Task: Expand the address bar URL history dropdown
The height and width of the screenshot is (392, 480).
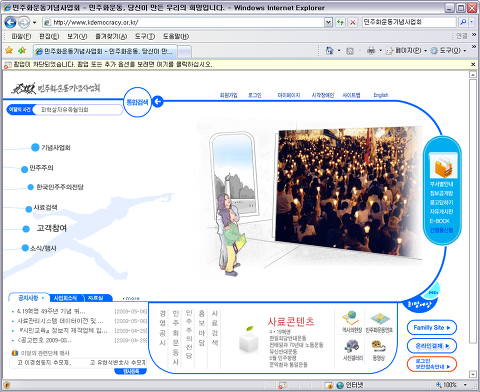Action: point(328,22)
